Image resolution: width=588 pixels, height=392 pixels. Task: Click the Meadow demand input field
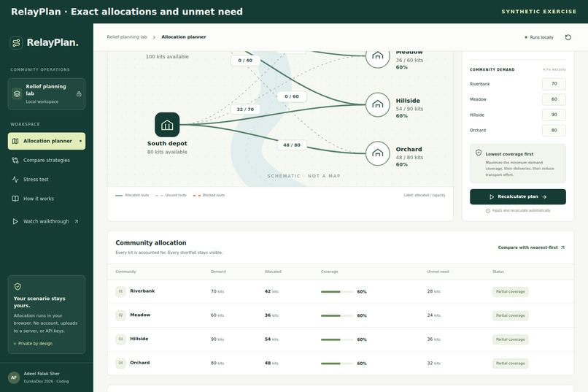click(554, 99)
